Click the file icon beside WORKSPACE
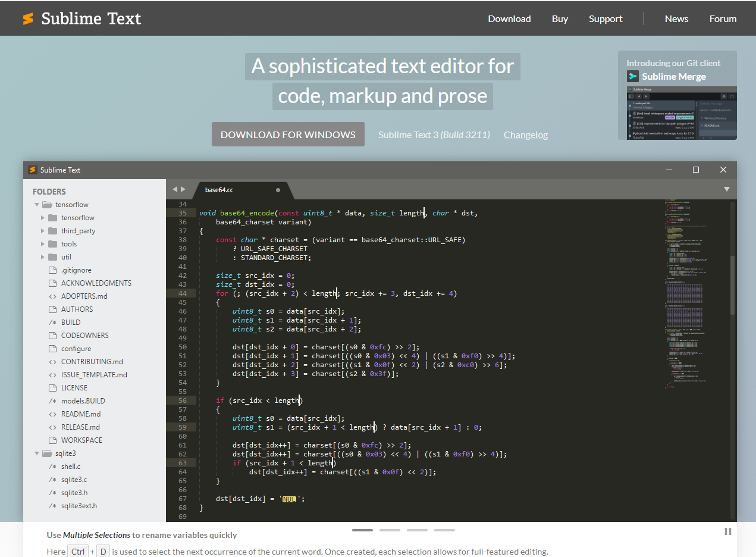The height and width of the screenshot is (557, 756). (52, 440)
